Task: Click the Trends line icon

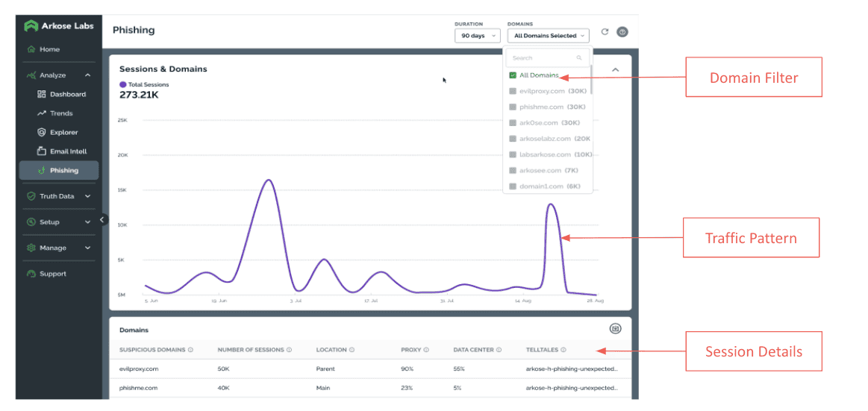Action: [x=42, y=113]
